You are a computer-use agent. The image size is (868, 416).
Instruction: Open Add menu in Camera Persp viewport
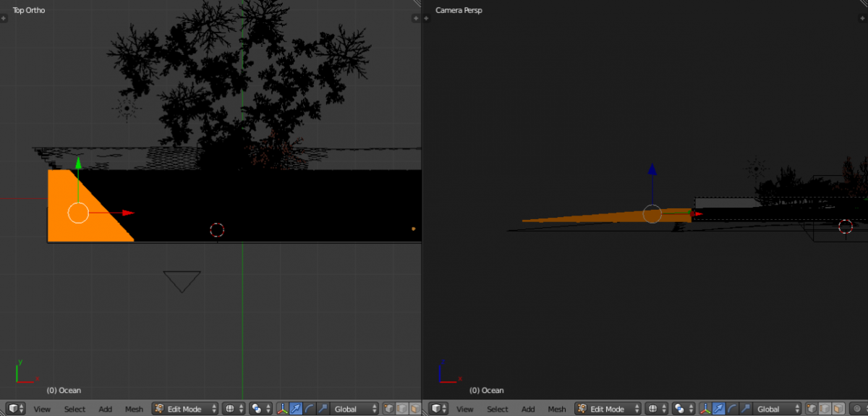coord(529,409)
